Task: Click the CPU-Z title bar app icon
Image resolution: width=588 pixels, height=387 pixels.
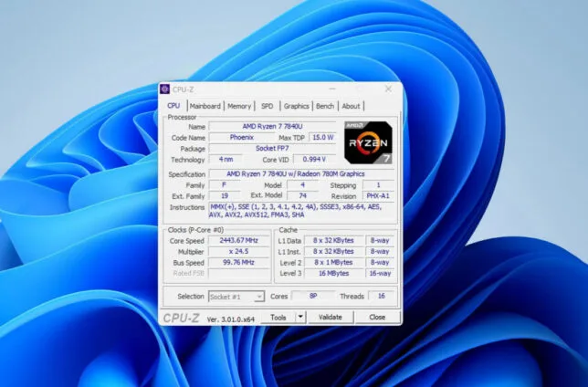Action: [x=164, y=89]
